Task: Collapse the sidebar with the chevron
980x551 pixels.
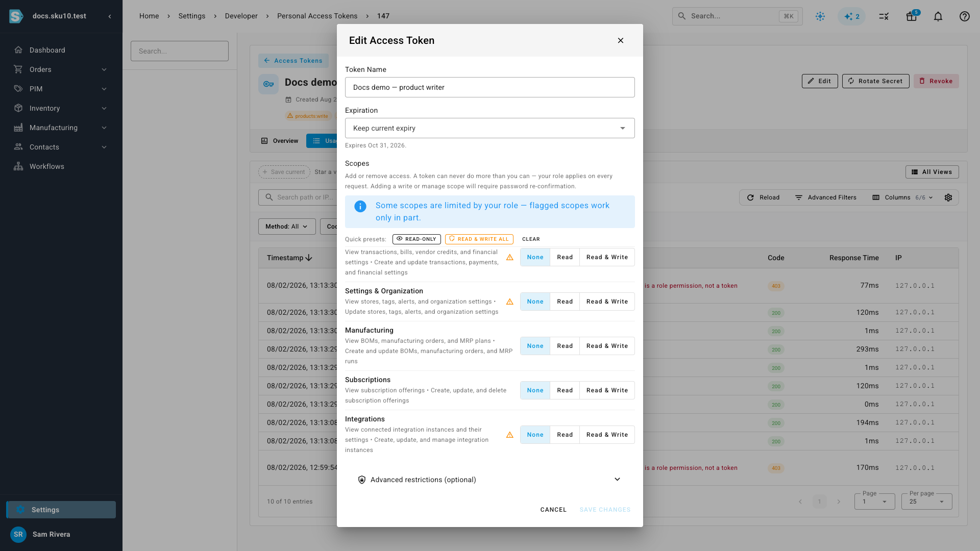Action: (110, 16)
